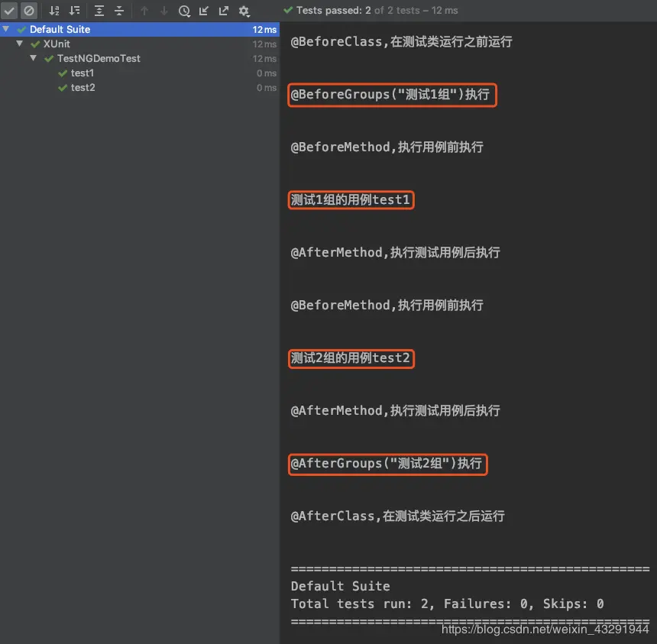This screenshot has height=644, width=657.
Task: Click the green check beside TestNGDemoTest
Action: 49,59
